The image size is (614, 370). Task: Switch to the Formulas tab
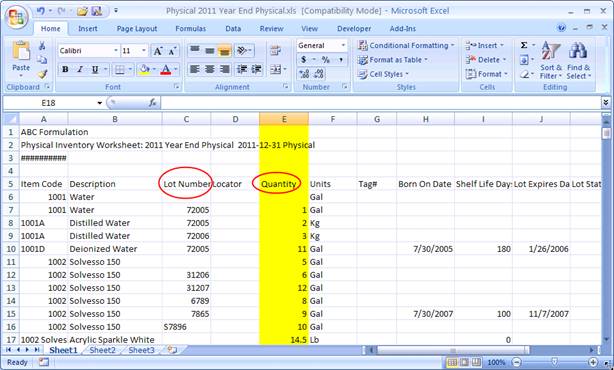[x=190, y=29]
